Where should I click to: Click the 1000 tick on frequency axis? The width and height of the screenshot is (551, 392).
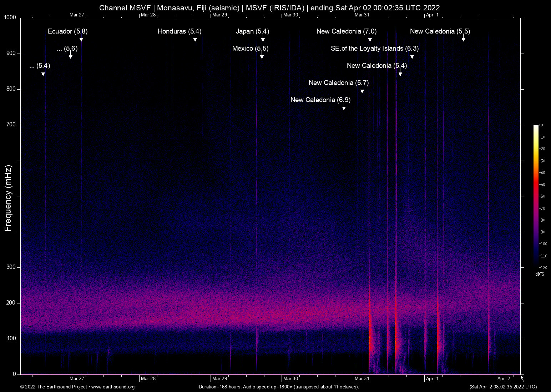point(10,17)
